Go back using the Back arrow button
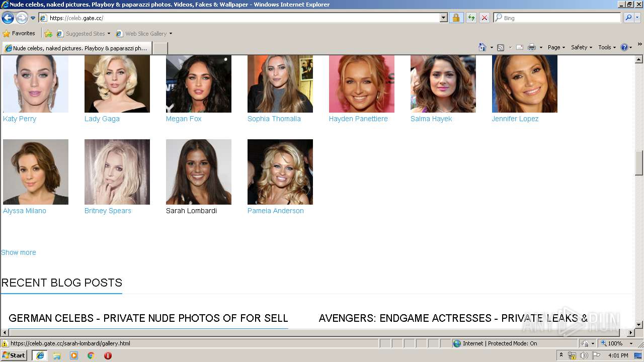The image size is (644, 362). 8,18
